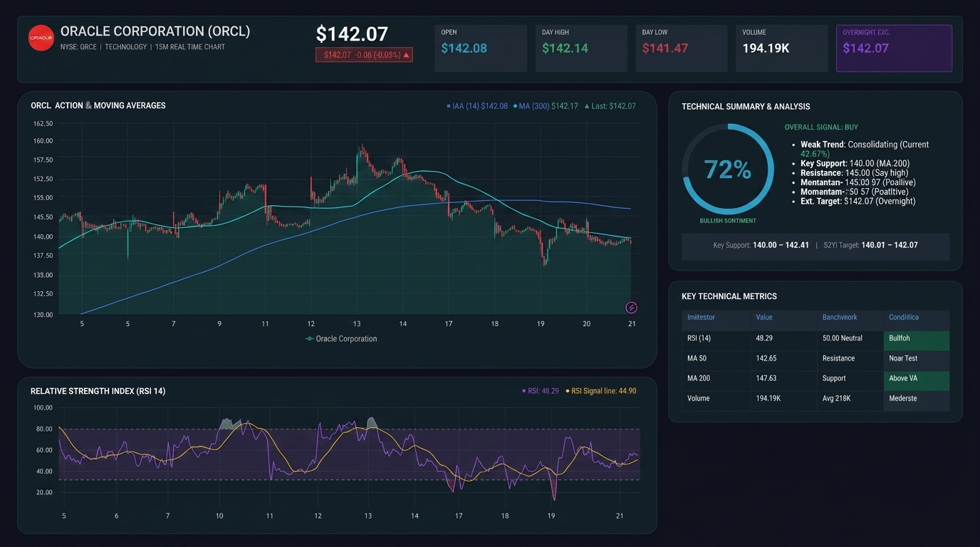
Task: Select the Day High card
Action: 581,48
